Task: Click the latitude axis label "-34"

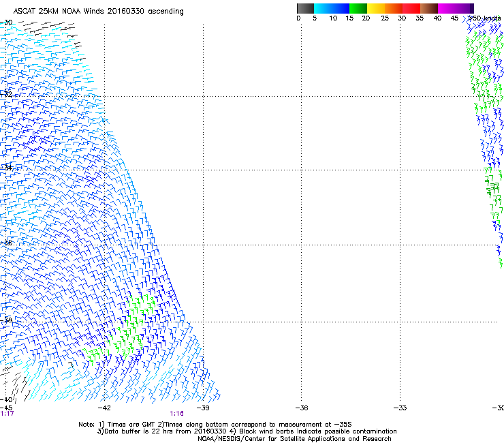Action: tap(6, 168)
